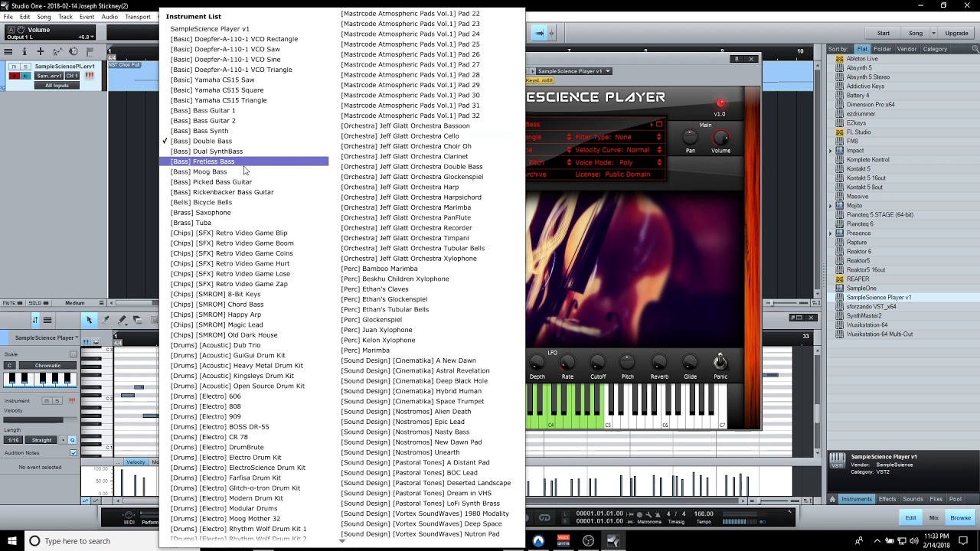Viewport: 980px width, 551px height.
Task: Open the track inspector info icon
Action: tap(24, 51)
